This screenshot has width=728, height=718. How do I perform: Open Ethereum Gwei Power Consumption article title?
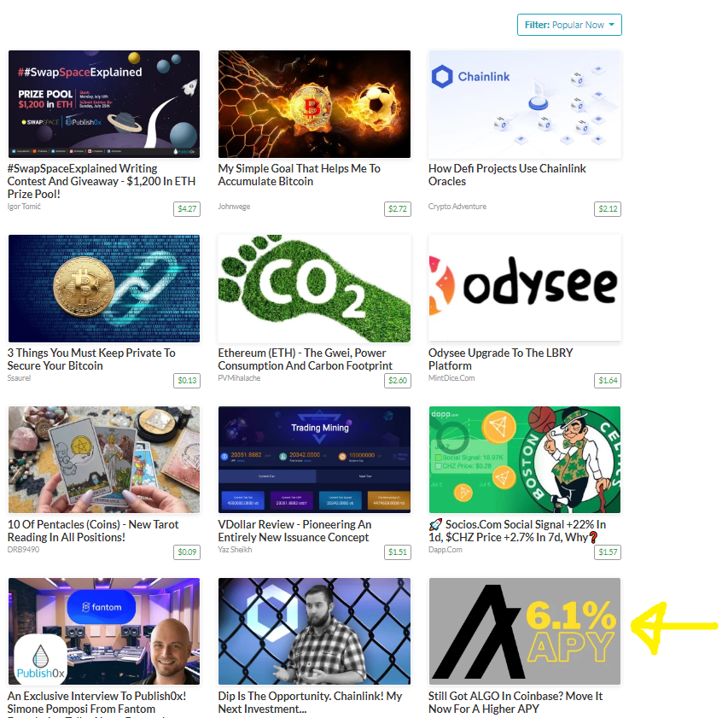(305, 359)
